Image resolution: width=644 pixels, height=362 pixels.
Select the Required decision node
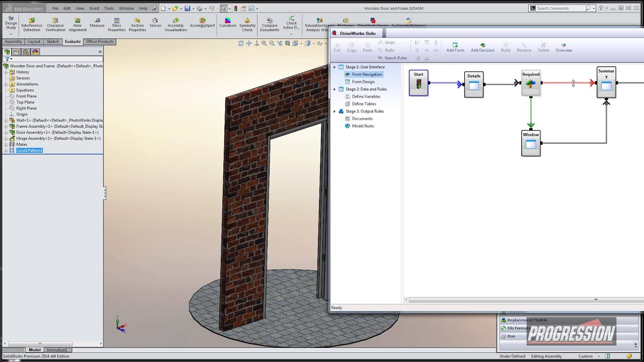(531, 83)
